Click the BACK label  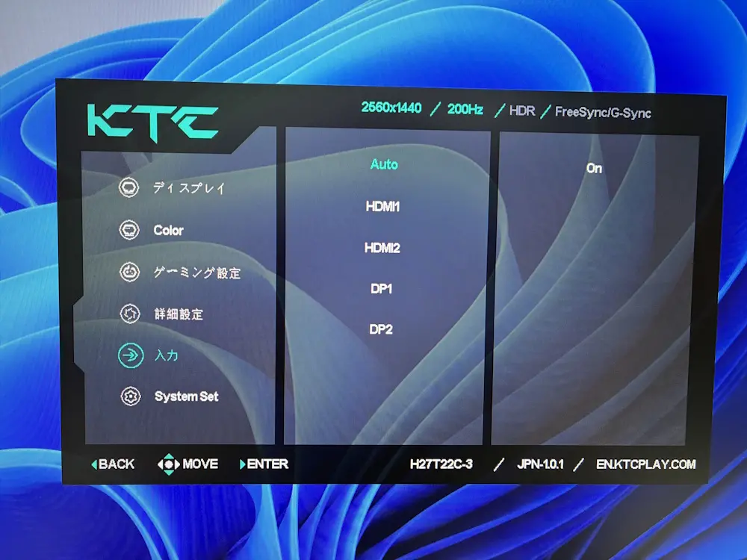[x=117, y=464]
